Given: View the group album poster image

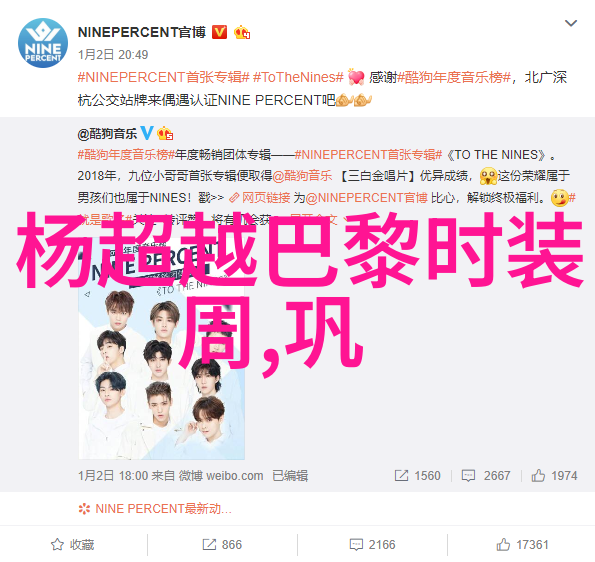Looking at the screenshot, I should [x=162, y=353].
